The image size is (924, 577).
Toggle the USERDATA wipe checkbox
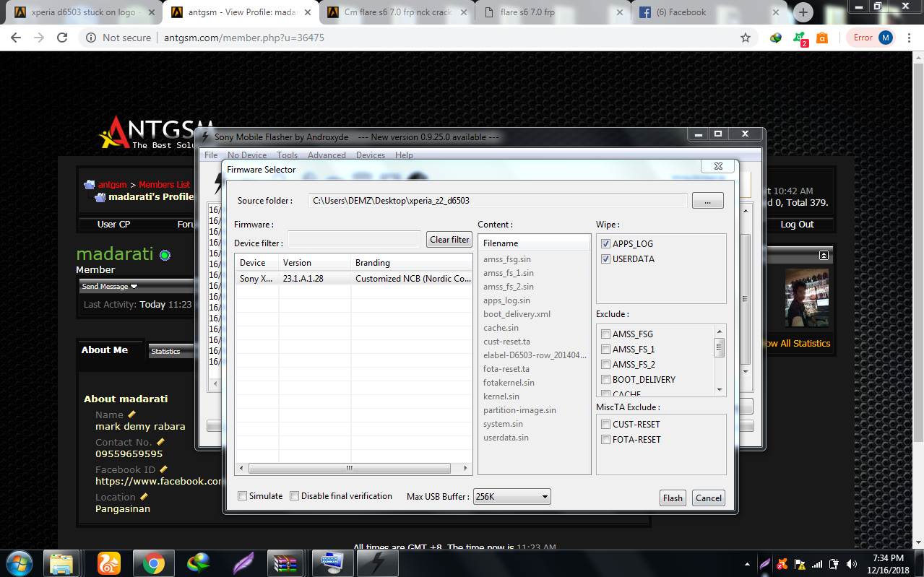605,259
